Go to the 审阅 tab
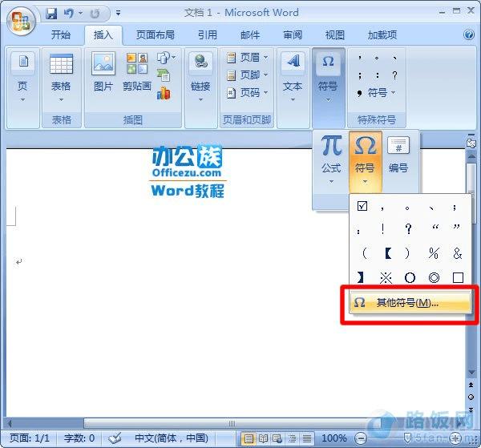Screen dimensions: 481x448 point(293,35)
